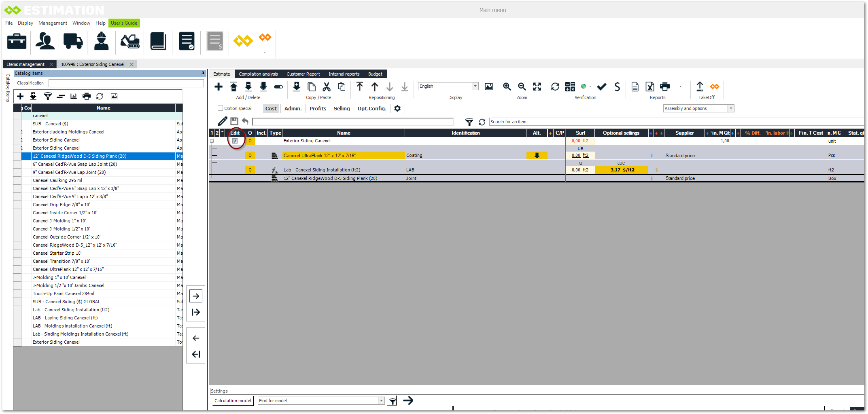
Task: Open the delivery truck suppliers icon
Action: click(x=73, y=41)
